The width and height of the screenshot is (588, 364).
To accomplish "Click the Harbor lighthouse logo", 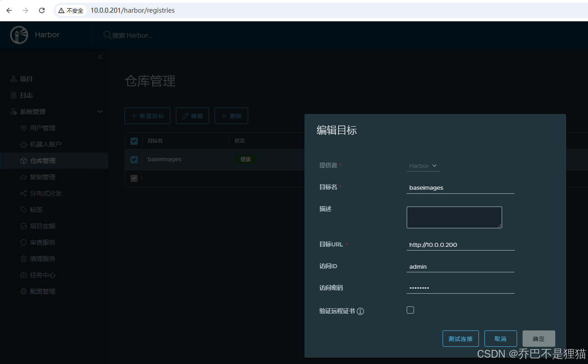I will point(19,35).
